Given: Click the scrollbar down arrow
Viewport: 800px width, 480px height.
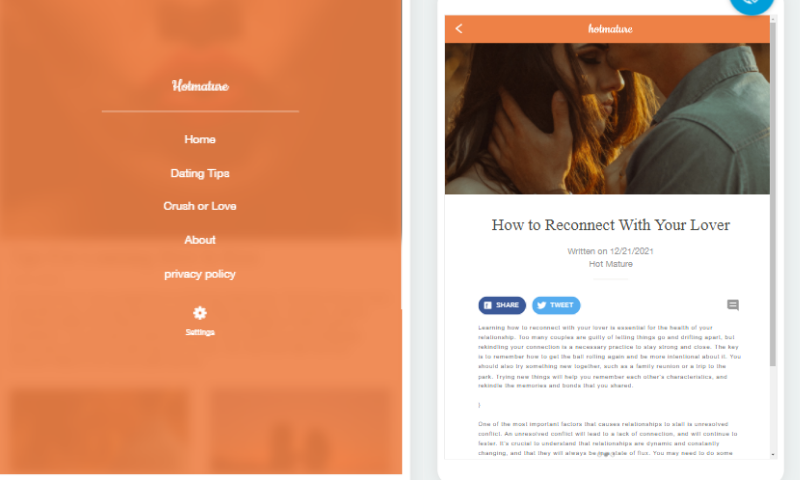Looking at the screenshot, I should coord(773,454).
